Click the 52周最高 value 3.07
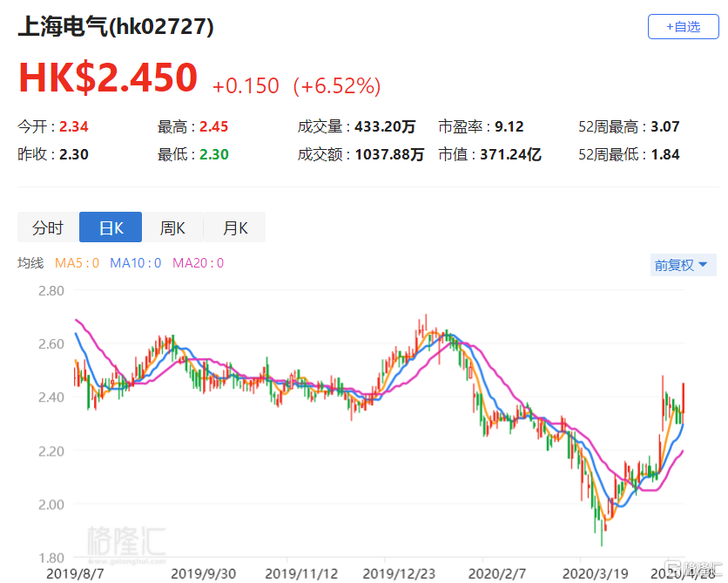The width and height of the screenshot is (728, 583). tap(665, 127)
